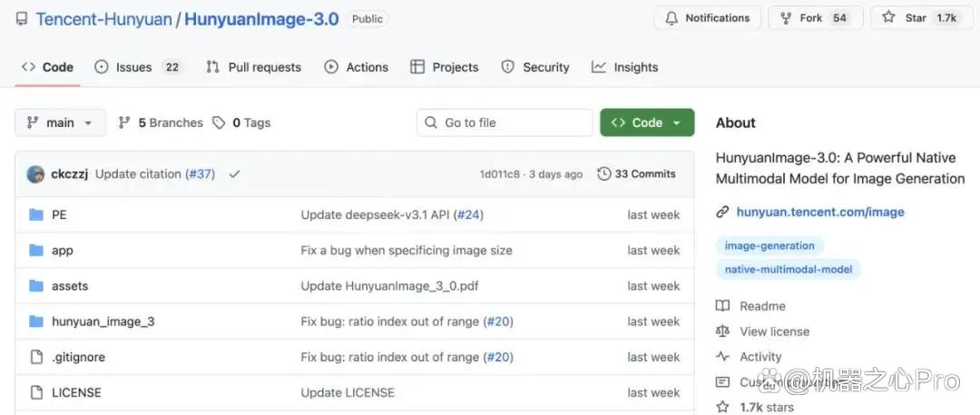Expand the main branch dropdown
Image resolution: width=980 pixels, height=415 pixels.
pyautogui.click(x=60, y=123)
